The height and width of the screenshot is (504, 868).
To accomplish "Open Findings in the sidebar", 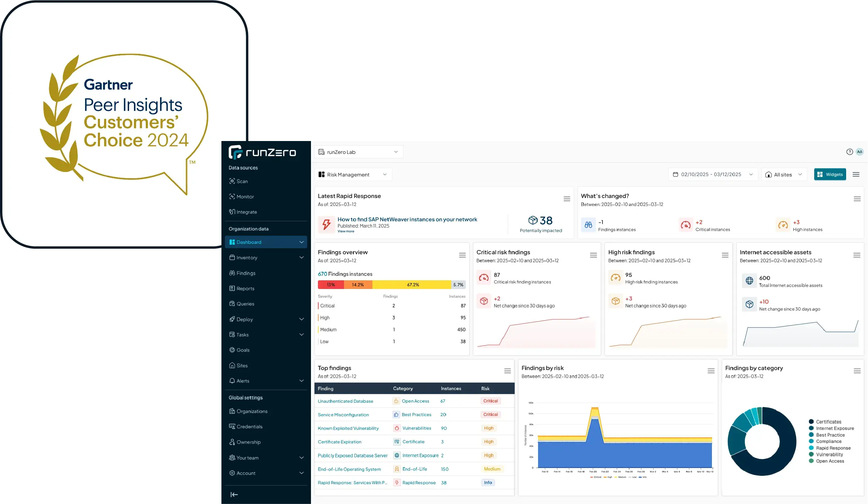I will [x=246, y=273].
